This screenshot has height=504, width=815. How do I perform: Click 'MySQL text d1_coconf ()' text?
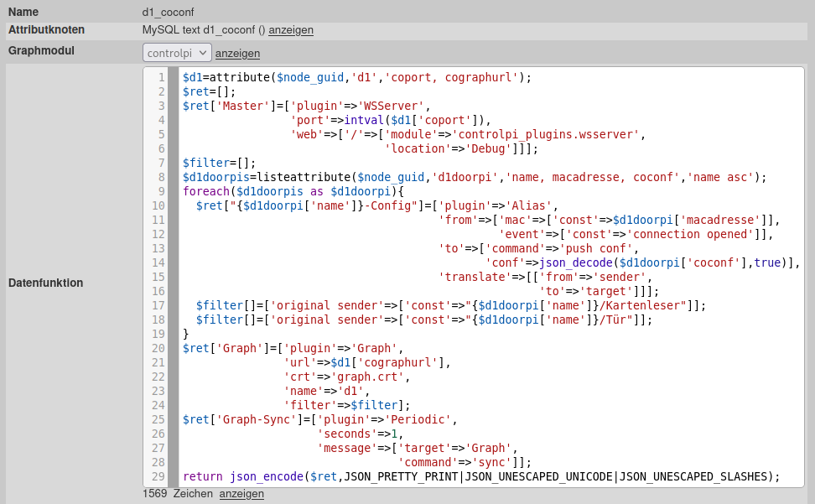[204, 30]
